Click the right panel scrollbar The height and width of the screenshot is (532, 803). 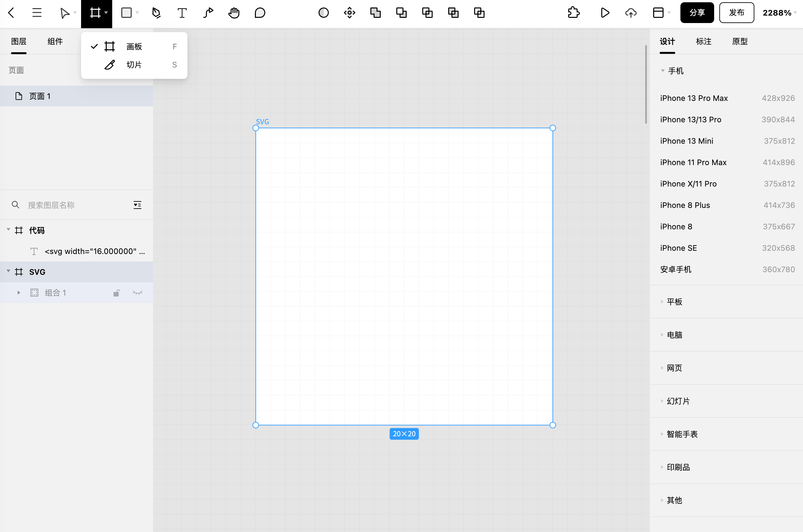tap(646, 84)
